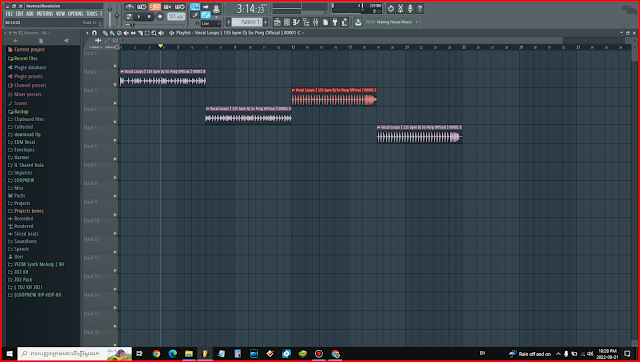
Task: Select the playlist Draw pencil tool
Action: (105, 33)
